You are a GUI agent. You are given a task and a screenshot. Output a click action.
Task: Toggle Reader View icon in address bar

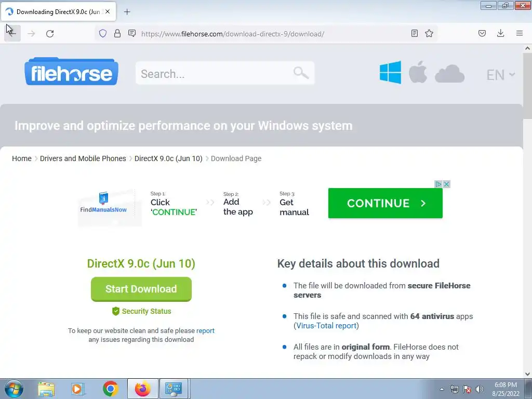[x=414, y=33]
